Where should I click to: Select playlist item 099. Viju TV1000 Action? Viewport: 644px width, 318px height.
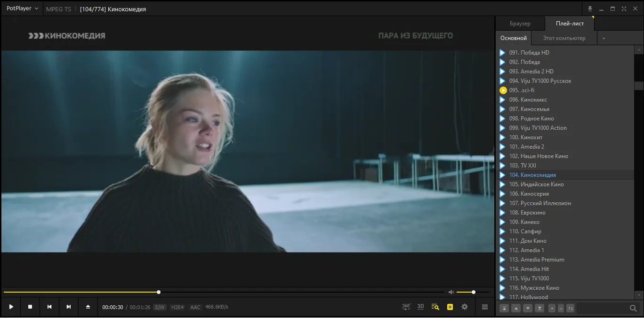565,128
